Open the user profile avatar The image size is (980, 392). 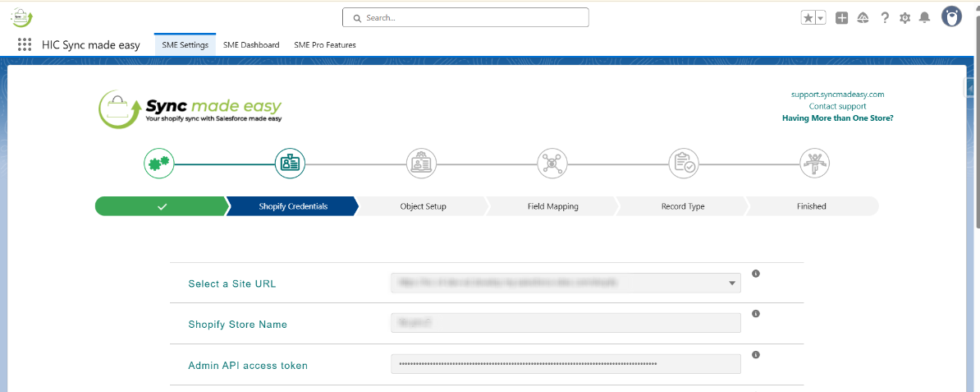[951, 17]
